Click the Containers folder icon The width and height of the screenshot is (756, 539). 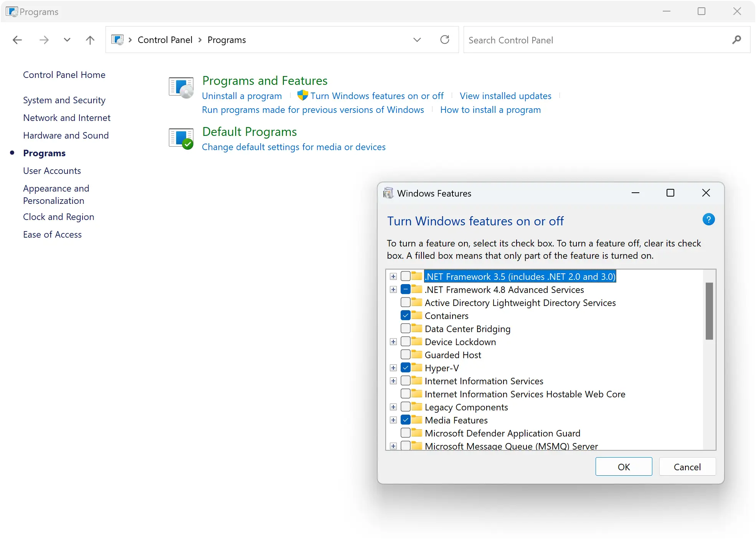tap(417, 315)
